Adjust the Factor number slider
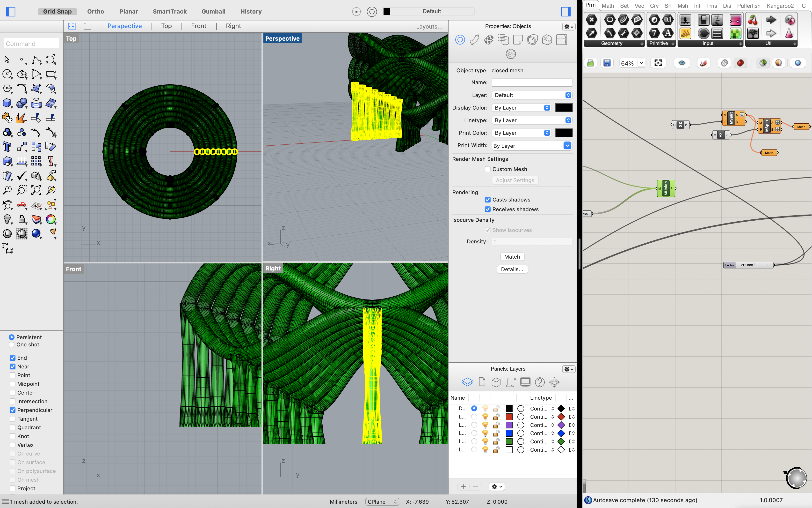Viewport: 812px width, 508px height. tap(749, 265)
